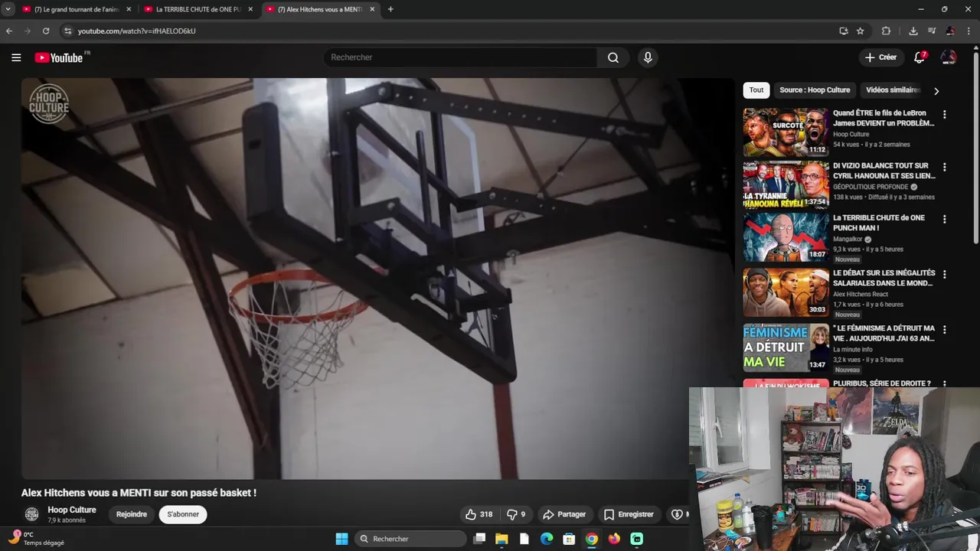Open YouTube notifications bell
Image resolution: width=980 pixels, height=551 pixels.
pyautogui.click(x=920, y=57)
